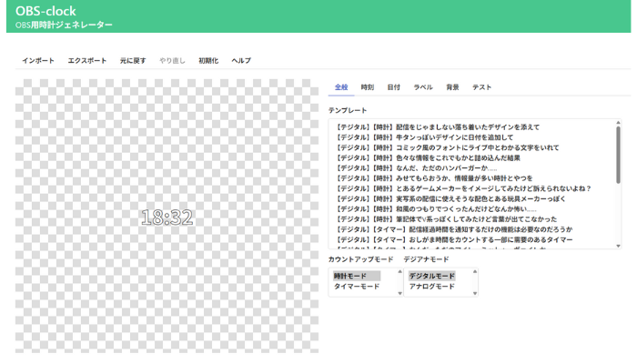637x364 pixels.
Task: Select 時計モード in count-up mode list
Action: [357, 276]
